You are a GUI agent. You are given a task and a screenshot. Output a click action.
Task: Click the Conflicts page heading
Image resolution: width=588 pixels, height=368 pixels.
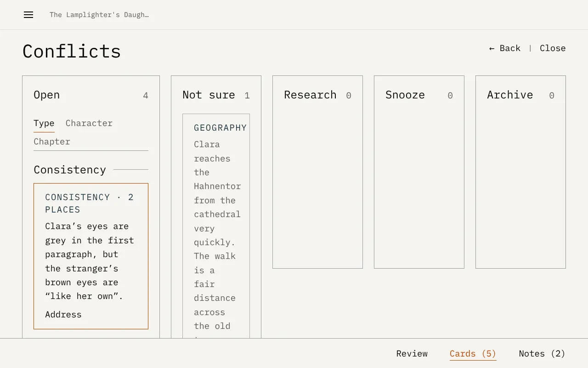(x=72, y=51)
